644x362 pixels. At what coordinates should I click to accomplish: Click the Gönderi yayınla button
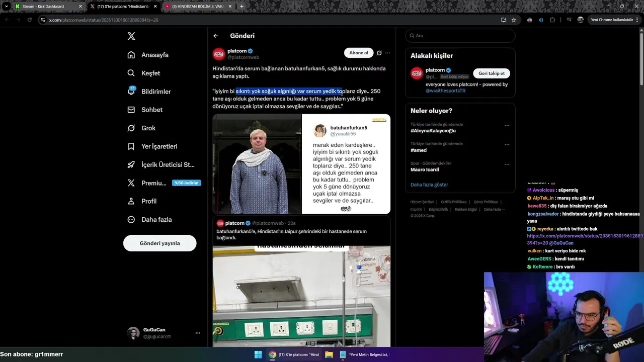coord(159,243)
